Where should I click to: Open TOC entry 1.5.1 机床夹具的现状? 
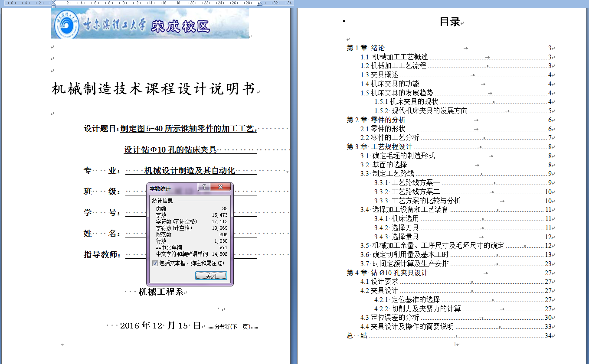[463, 102]
